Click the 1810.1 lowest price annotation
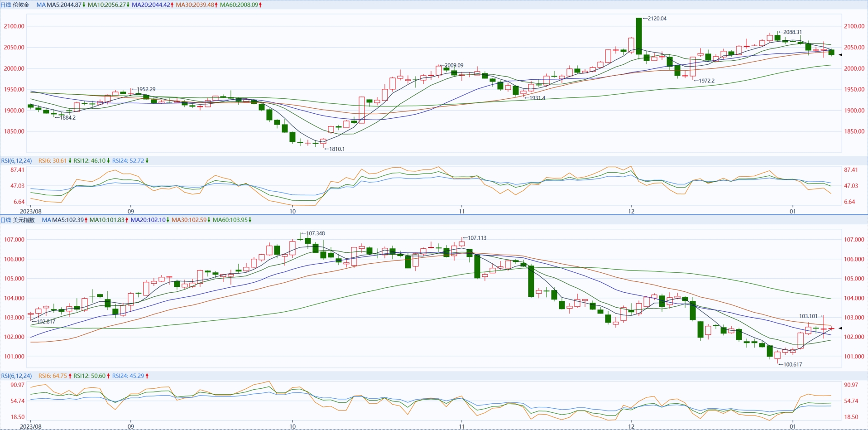This screenshot has height=430, width=868. click(337, 149)
